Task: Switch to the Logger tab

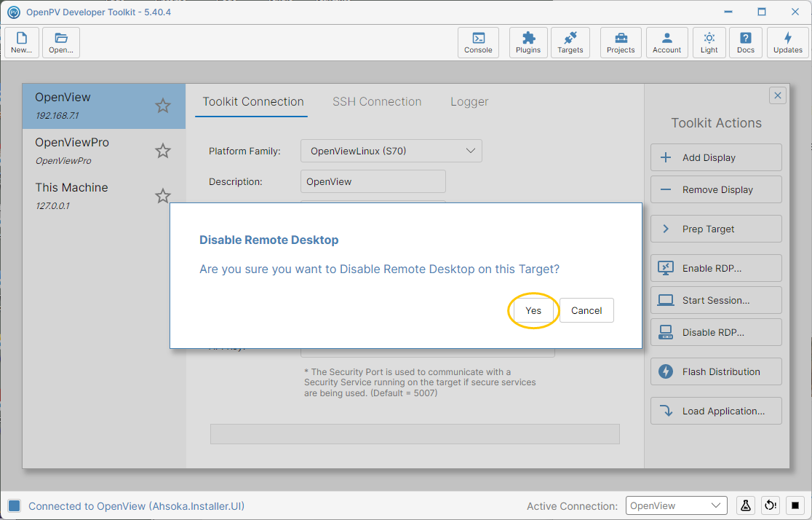Action: click(x=469, y=102)
